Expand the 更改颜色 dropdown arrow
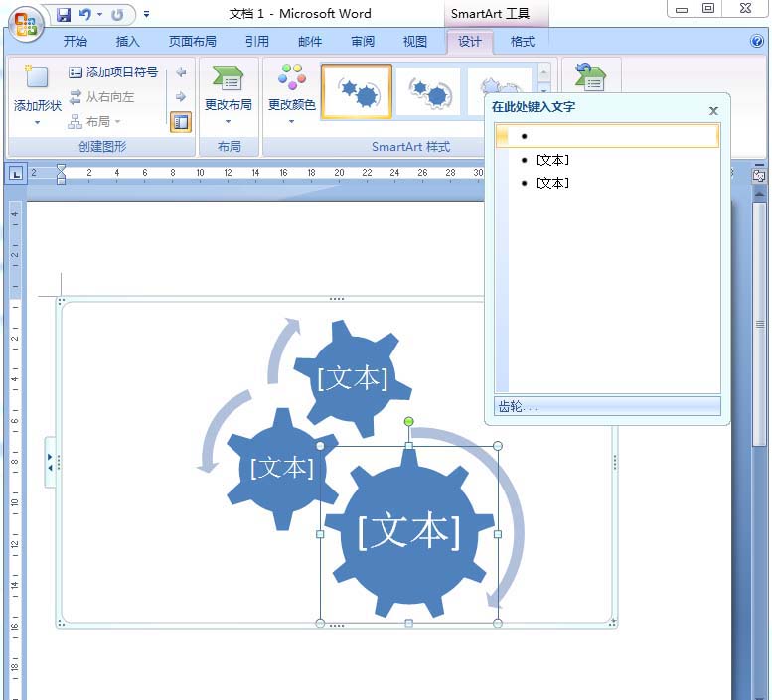 click(291, 121)
